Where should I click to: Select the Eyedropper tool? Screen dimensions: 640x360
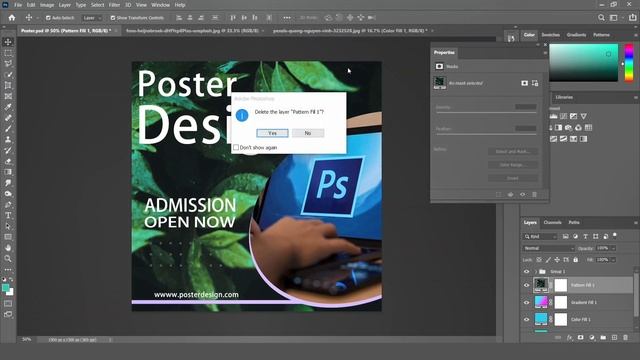8,107
